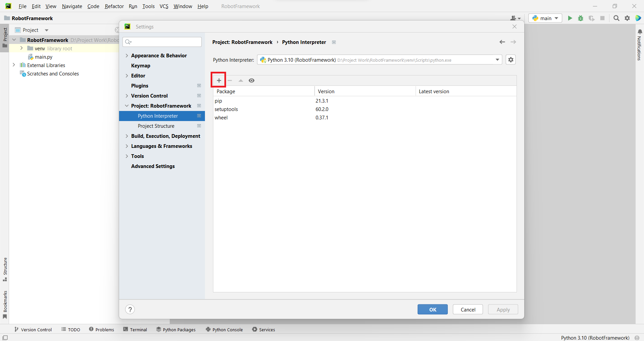Open the Help question mark in Settings dialog
Viewport: 644px width, 341px height.
[x=130, y=309]
